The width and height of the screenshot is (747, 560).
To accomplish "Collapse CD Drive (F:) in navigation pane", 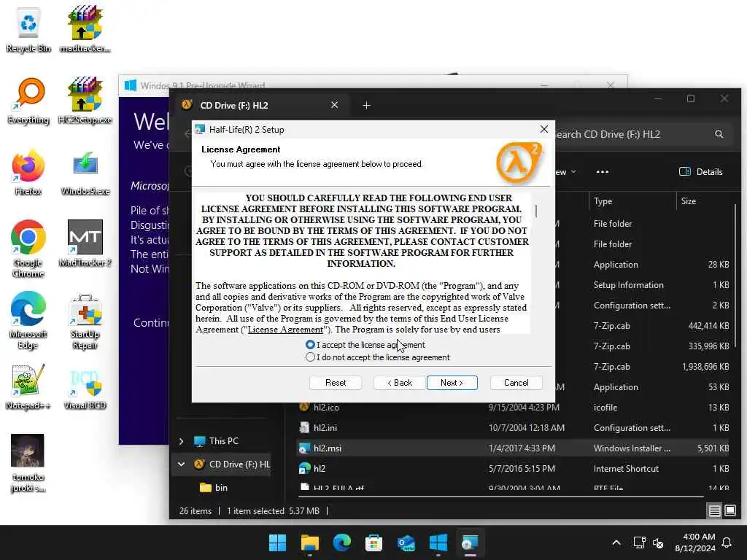I will point(182,464).
